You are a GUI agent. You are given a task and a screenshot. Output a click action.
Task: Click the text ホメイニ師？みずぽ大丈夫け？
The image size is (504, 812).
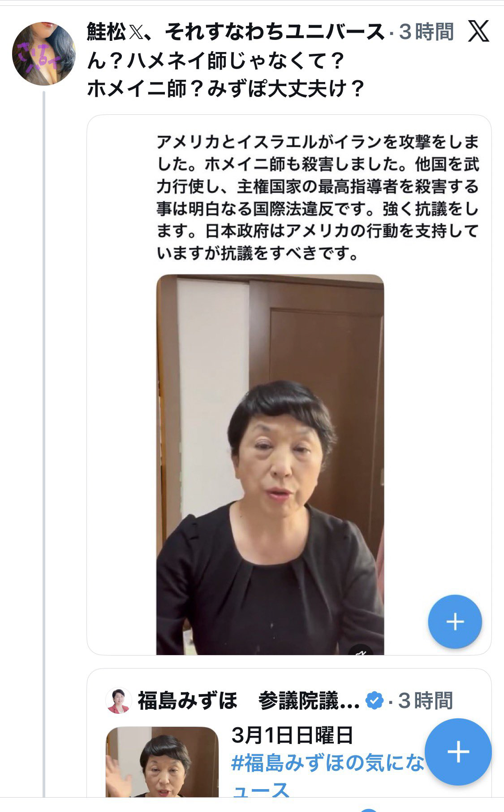point(226,89)
